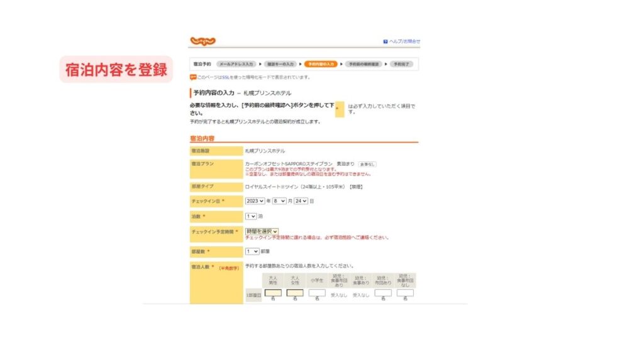Screen dimensions: 644x338
Task: Click the help question-mark icon
Action: click(x=386, y=41)
